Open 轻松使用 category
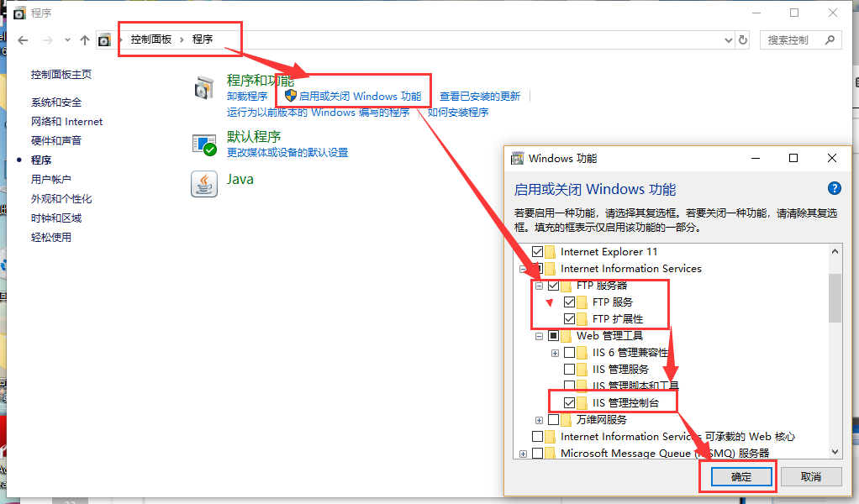859x504 pixels. [51, 238]
